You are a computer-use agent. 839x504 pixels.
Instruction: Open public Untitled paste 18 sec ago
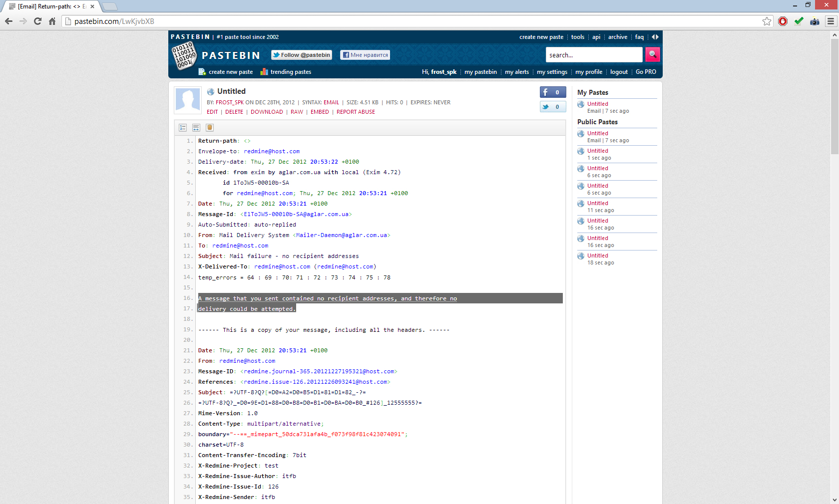[x=598, y=255]
